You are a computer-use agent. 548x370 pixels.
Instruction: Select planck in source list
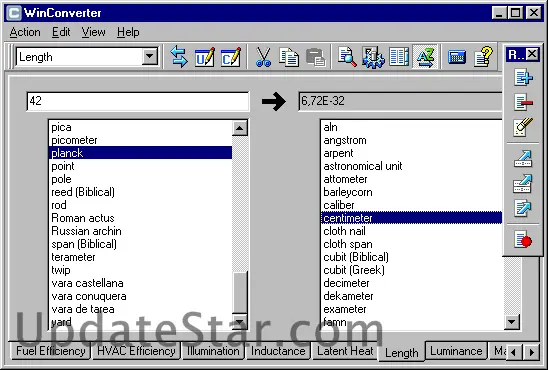point(140,153)
